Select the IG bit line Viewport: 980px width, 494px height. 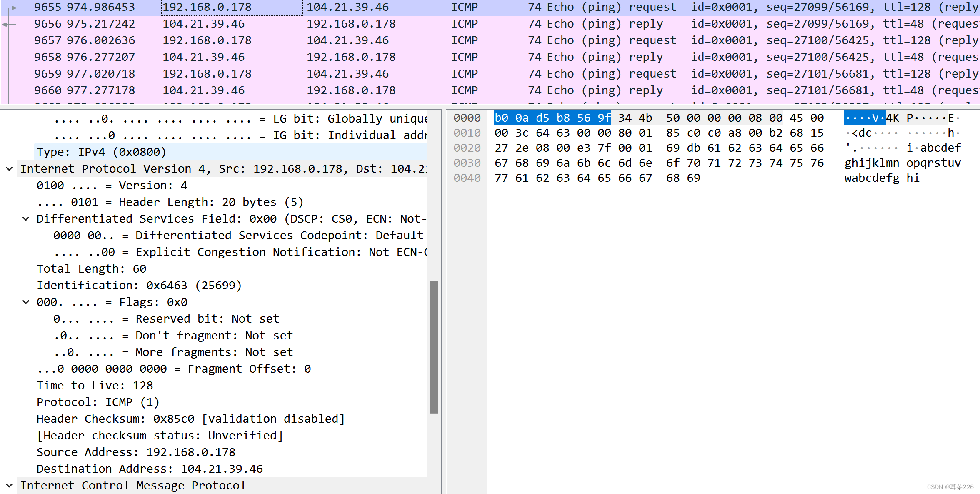[x=240, y=135]
